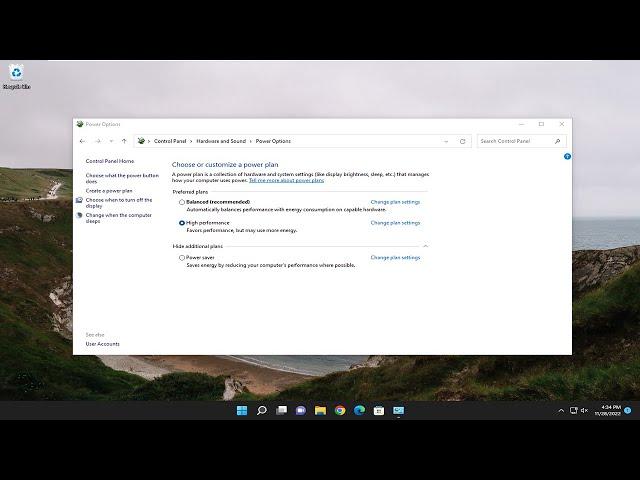
Task: Change plan settings for High performance
Action: (x=395, y=223)
